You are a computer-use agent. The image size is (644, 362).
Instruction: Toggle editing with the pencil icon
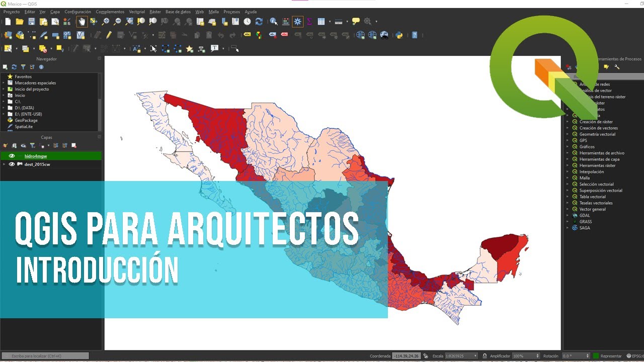click(x=109, y=35)
